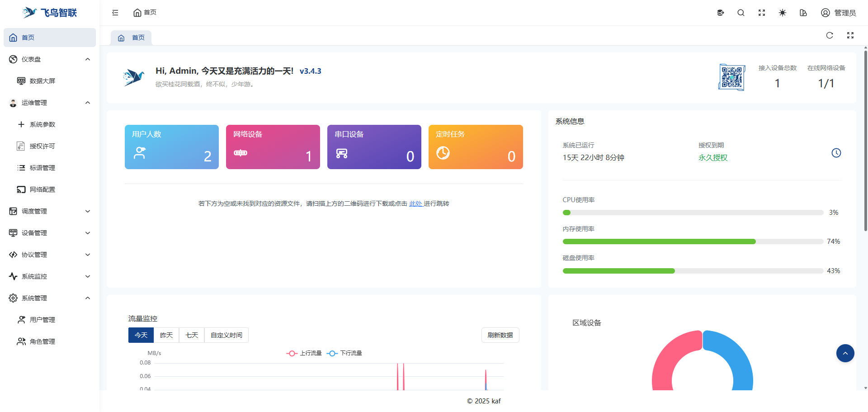The image size is (868, 412).
Task: Collapse the 运维管理 sidebar group
Action: (x=50, y=103)
